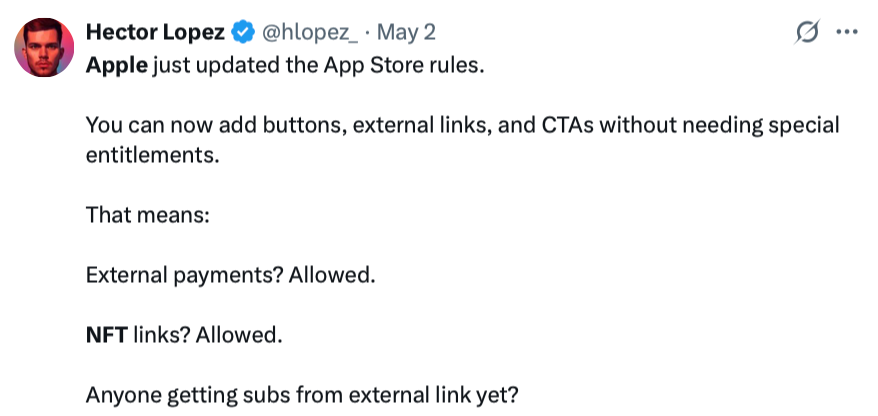
Task: Click the 'That means:' line
Action: [x=147, y=215]
